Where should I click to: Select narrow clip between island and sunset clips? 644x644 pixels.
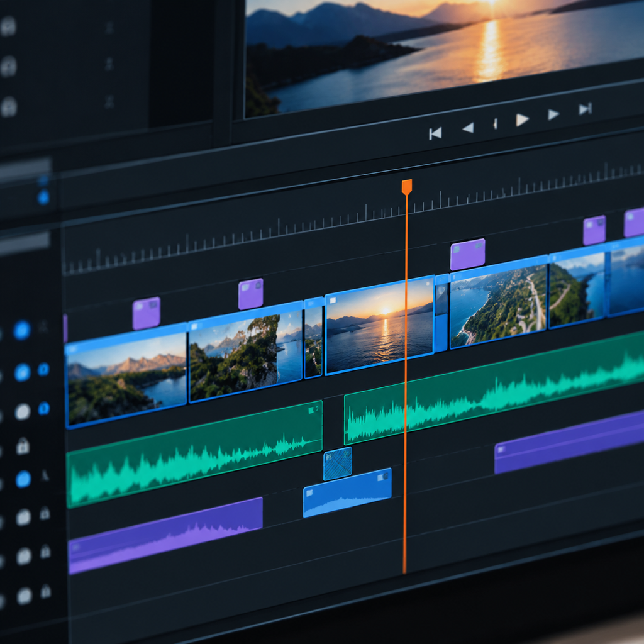pos(313,338)
